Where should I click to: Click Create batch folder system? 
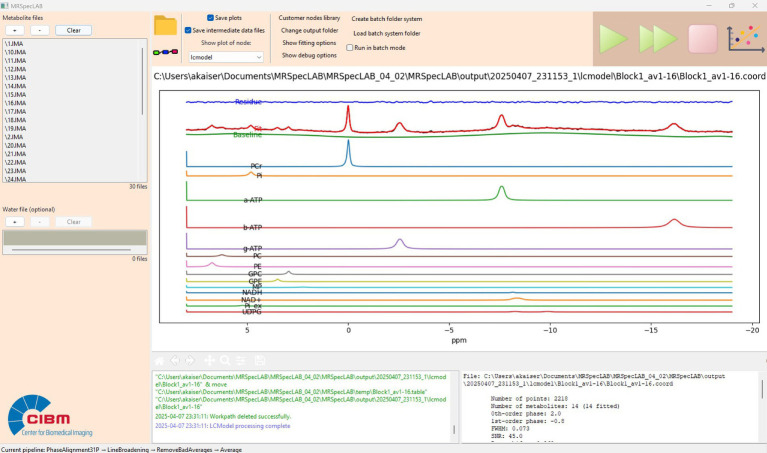[386, 19]
